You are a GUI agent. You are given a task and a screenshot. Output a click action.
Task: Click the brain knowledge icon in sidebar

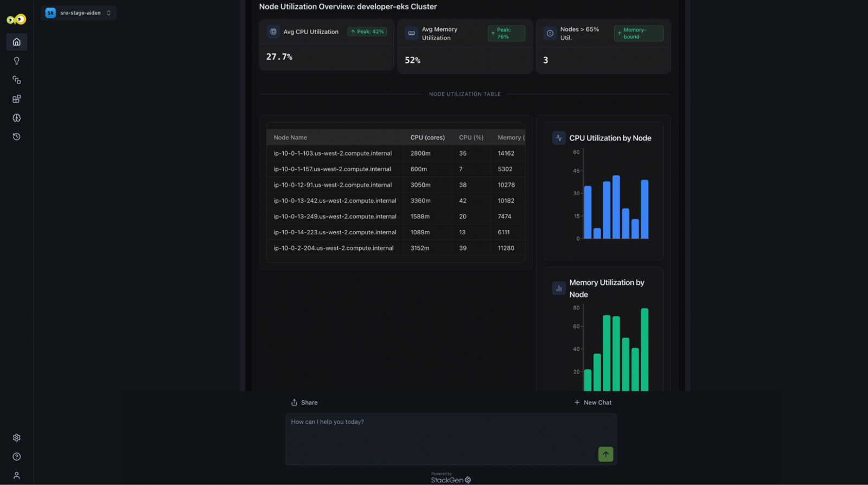[17, 118]
